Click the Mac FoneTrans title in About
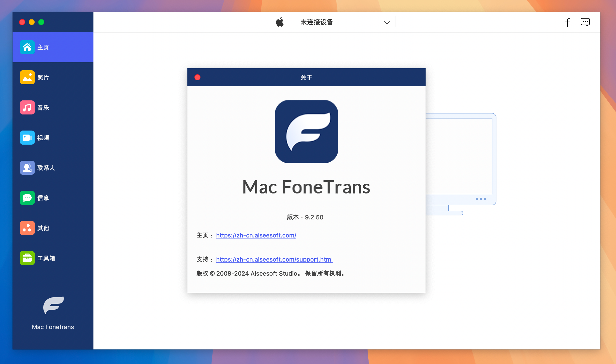 coord(306,187)
